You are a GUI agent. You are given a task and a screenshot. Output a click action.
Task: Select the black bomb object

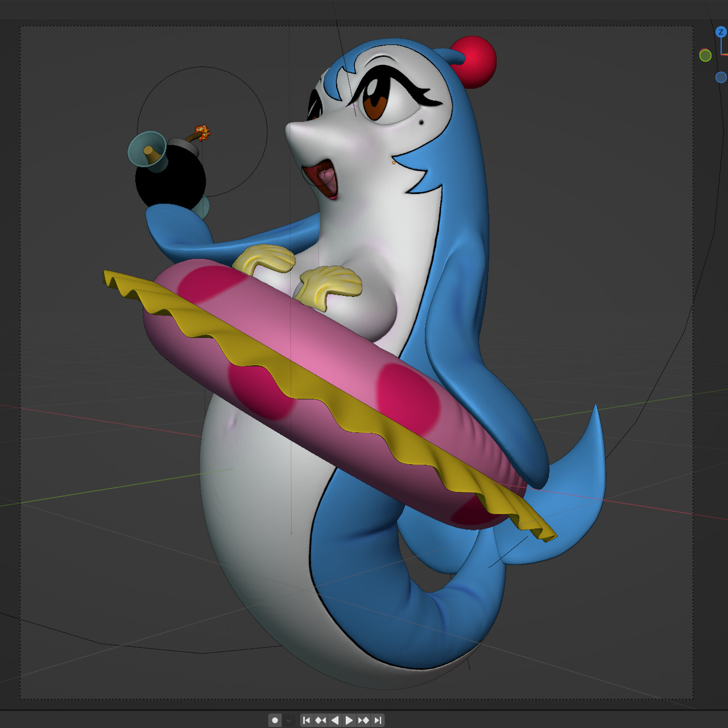coord(169,181)
